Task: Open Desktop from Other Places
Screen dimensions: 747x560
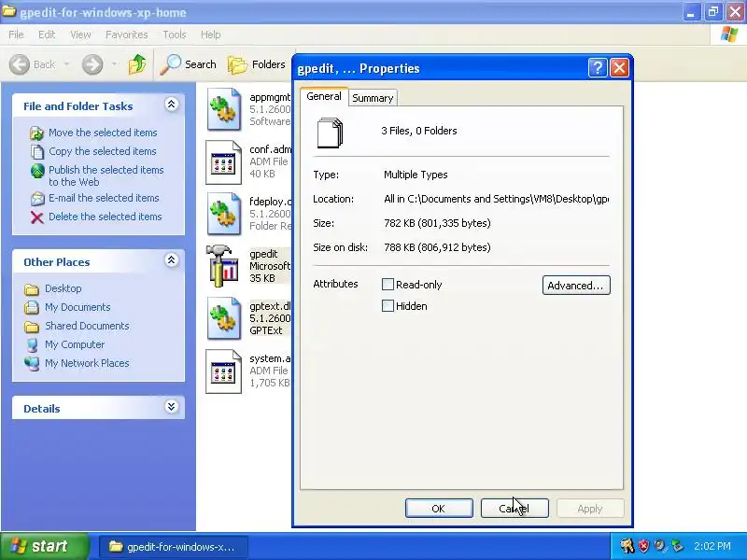Action: pyautogui.click(x=63, y=288)
